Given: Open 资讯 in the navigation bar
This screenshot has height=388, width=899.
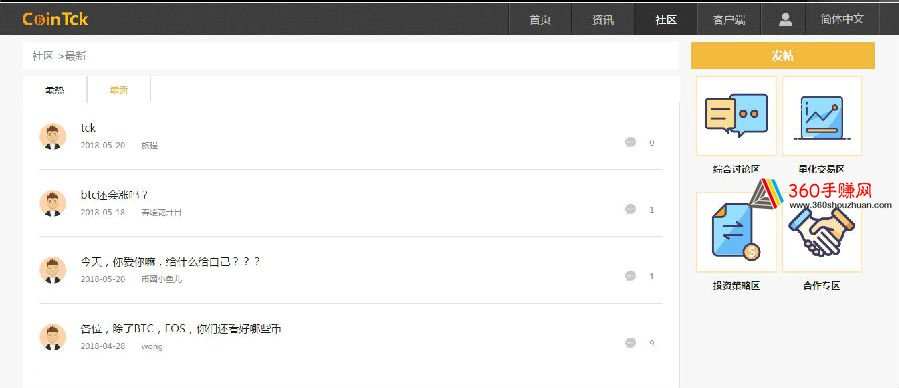Looking at the screenshot, I should [x=603, y=19].
